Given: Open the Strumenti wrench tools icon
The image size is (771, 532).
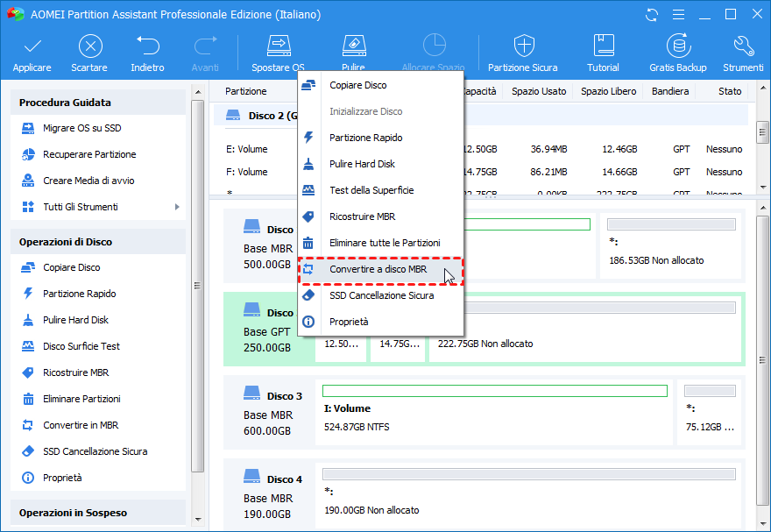Looking at the screenshot, I should (743, 46).
